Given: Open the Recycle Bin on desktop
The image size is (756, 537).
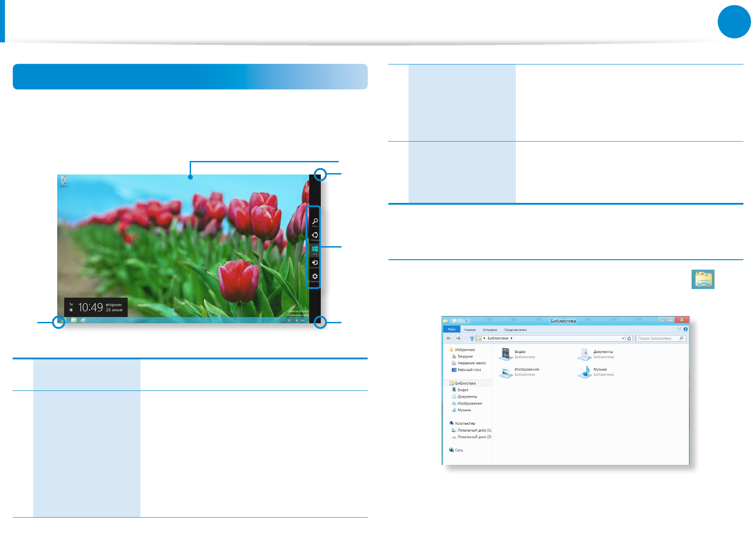Looking at the screenshot, I should [x=64, y=181].
